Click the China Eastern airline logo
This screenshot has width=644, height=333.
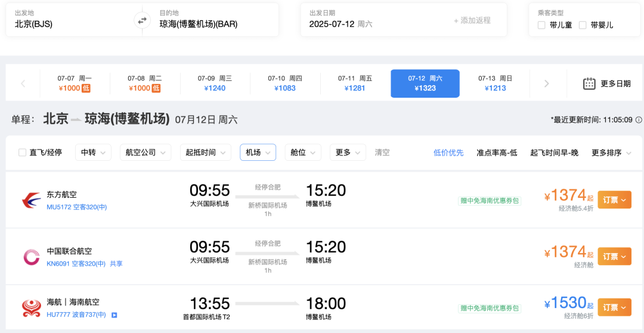31,200
